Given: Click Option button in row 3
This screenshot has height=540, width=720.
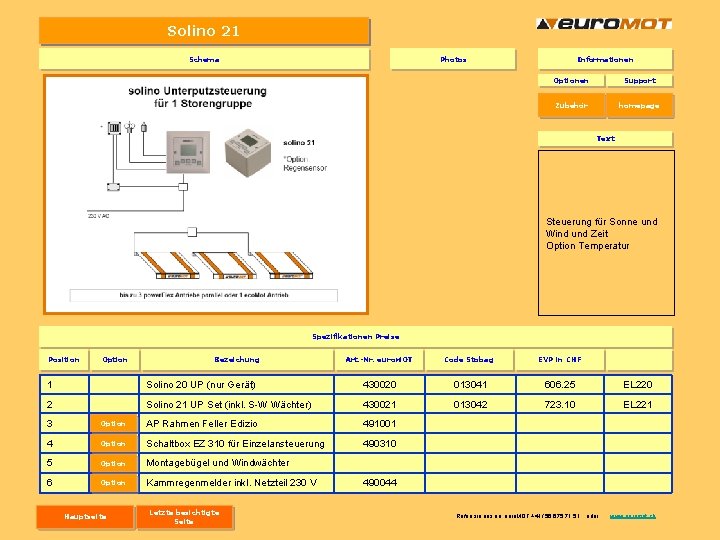Looking at the screenshot, I should pyautogui.click(x=113, y=423).
